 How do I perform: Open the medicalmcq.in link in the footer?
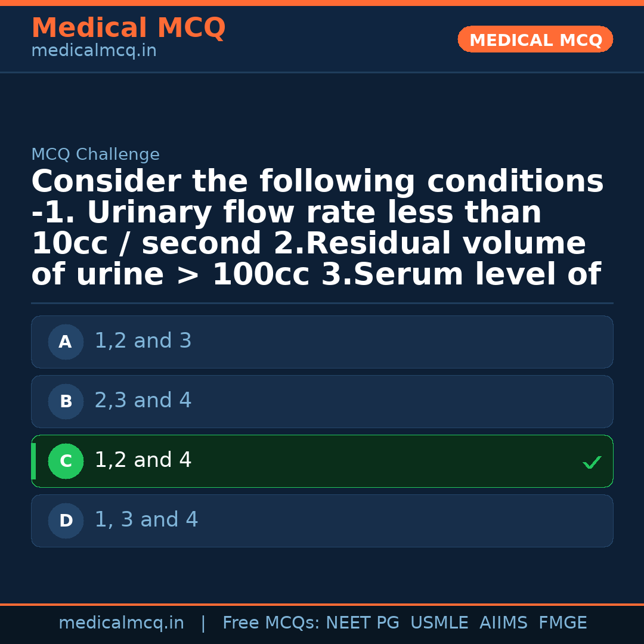121,623
